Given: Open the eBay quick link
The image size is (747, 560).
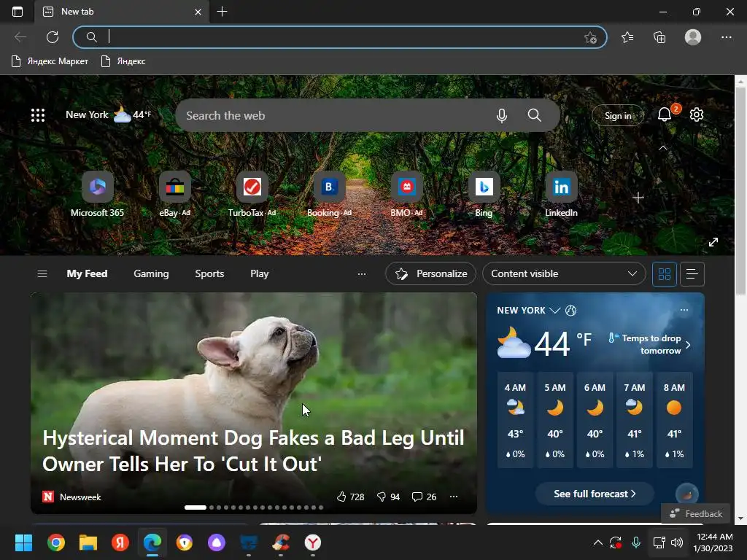Looking at the screenshot, I should (175, 195).
